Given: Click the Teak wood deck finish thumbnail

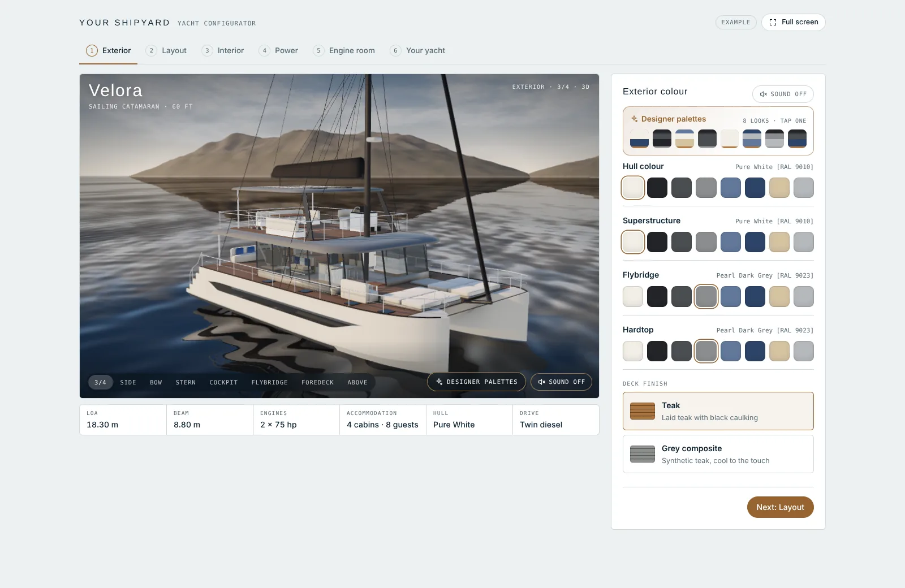Looking at the screenshot, I should tap(643, 411).
